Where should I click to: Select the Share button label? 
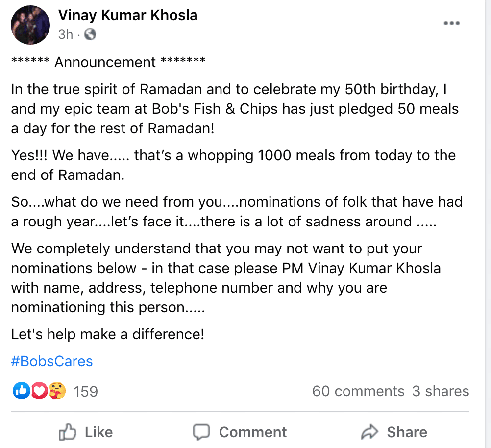(x=407, y=432)
